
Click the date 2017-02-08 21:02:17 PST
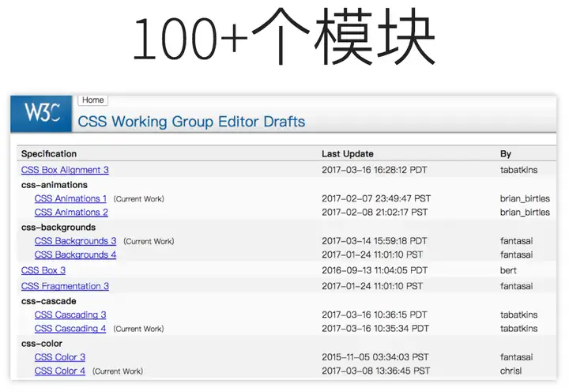tap(375, 213)
